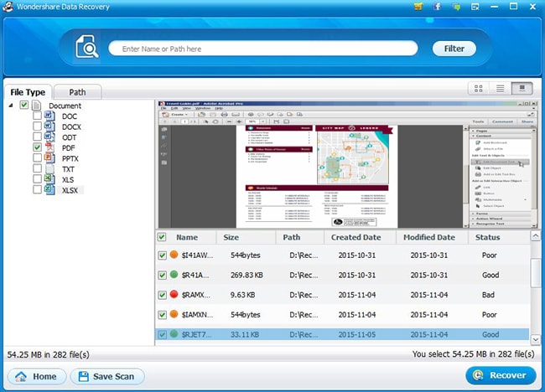Sort by the Modified Date column header
Image resolution: width=545 pixels, height=392 pixels.
point(429,238)
